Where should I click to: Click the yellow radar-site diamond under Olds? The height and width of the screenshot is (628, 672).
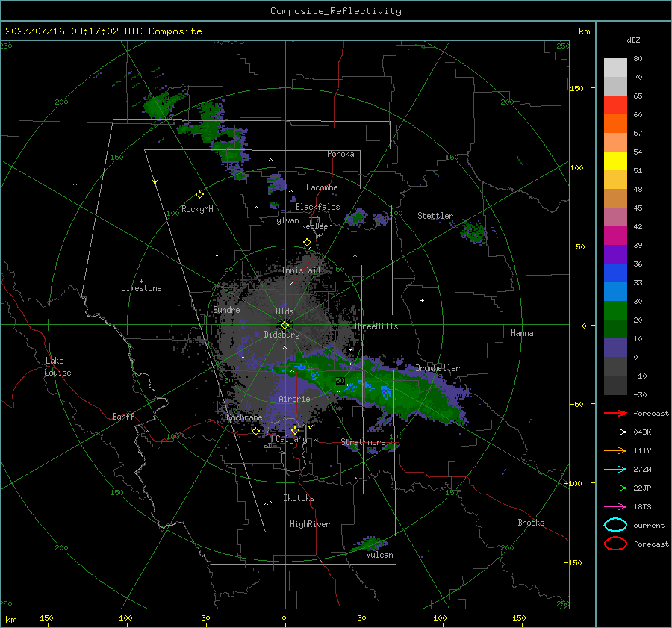tap(284, 326)
